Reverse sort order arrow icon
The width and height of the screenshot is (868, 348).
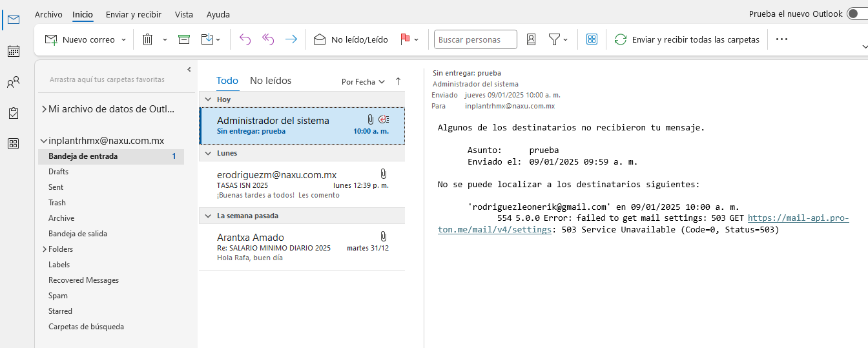click(x=398, y=81)
